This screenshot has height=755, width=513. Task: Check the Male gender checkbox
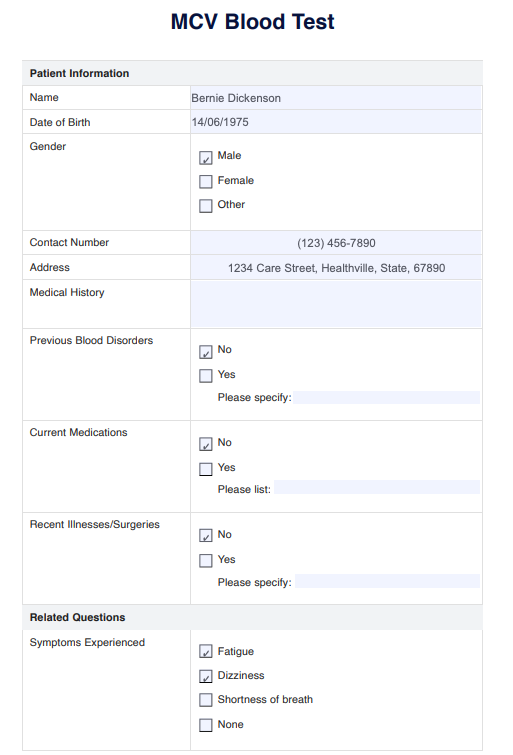point(206,157)
